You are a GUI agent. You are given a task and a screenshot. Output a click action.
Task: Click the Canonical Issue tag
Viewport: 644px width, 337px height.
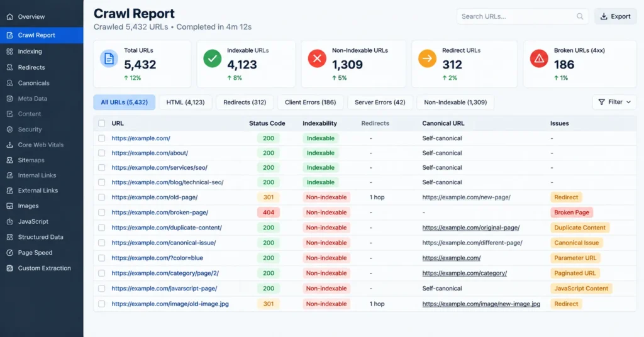coord(576,243)
